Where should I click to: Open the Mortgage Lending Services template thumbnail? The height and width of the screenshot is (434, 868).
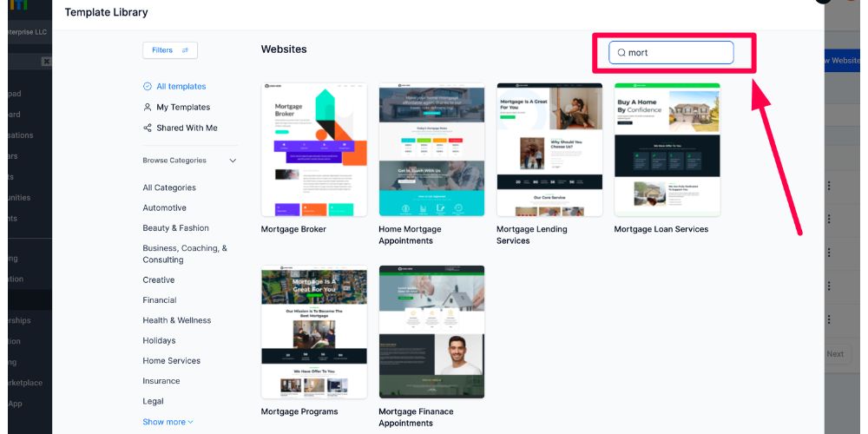click(x=549, y=149)
